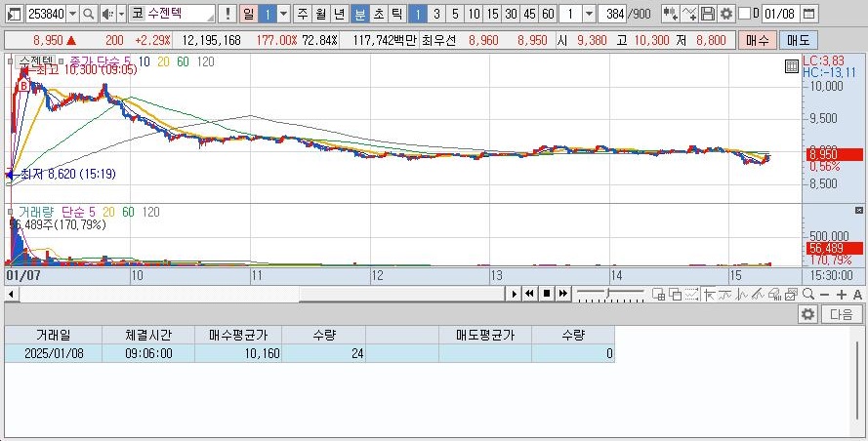Click the 매도 sell button
868x441 pixels.
(x=798, y=40)
